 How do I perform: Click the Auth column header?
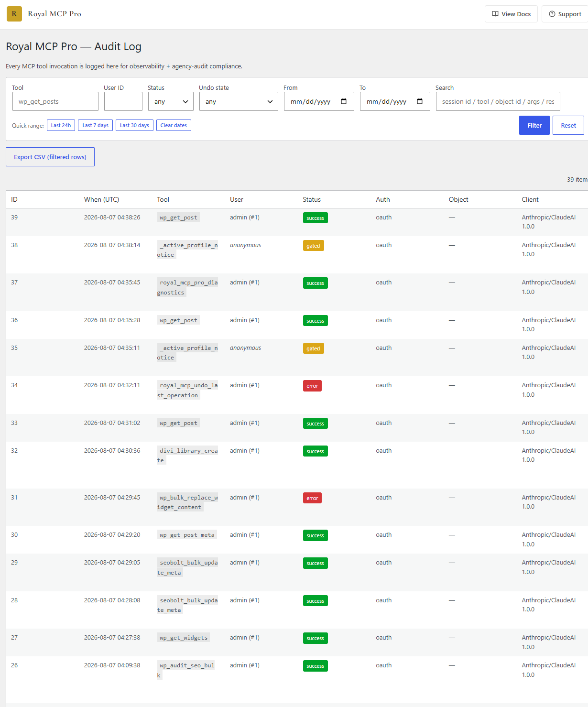[383, 199]
